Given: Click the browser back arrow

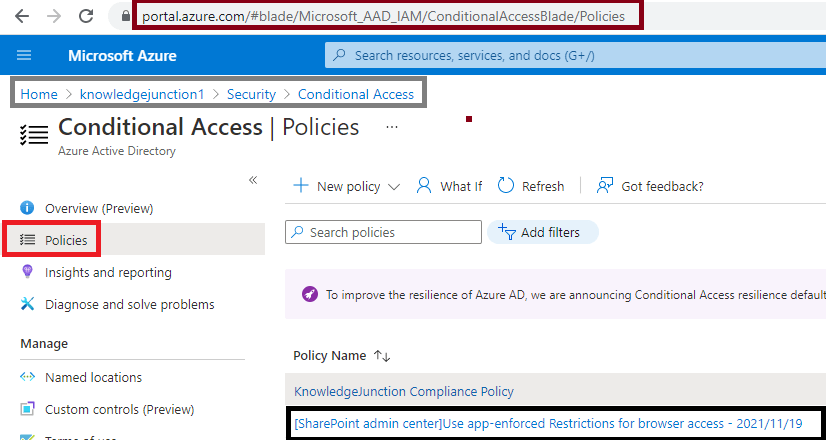Looking at the screenshot, I should pos(22,16).
